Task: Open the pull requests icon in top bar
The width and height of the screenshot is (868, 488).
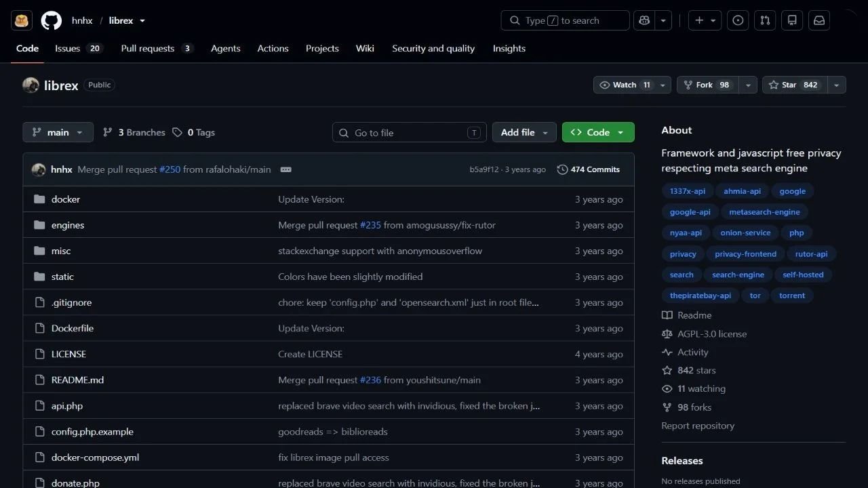Action: [765, 20]
